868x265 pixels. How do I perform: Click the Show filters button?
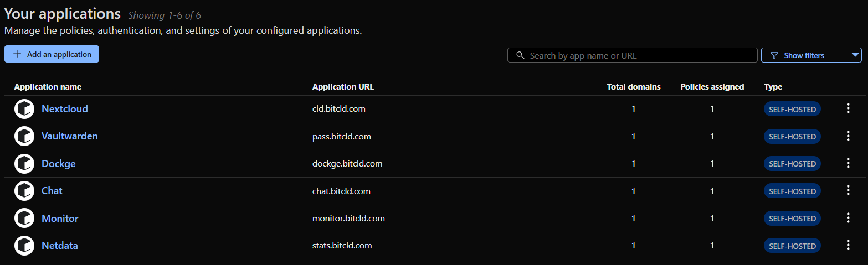[x=804, y=55]
